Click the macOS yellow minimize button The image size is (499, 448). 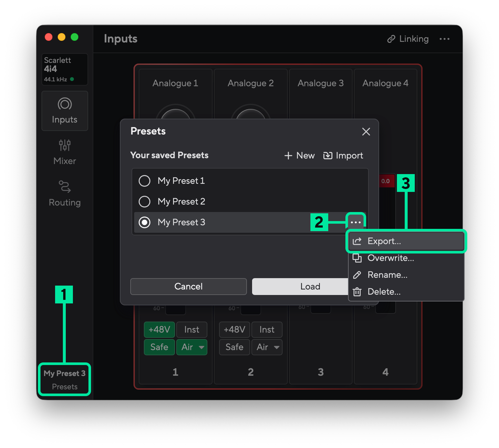pos(62,37)
